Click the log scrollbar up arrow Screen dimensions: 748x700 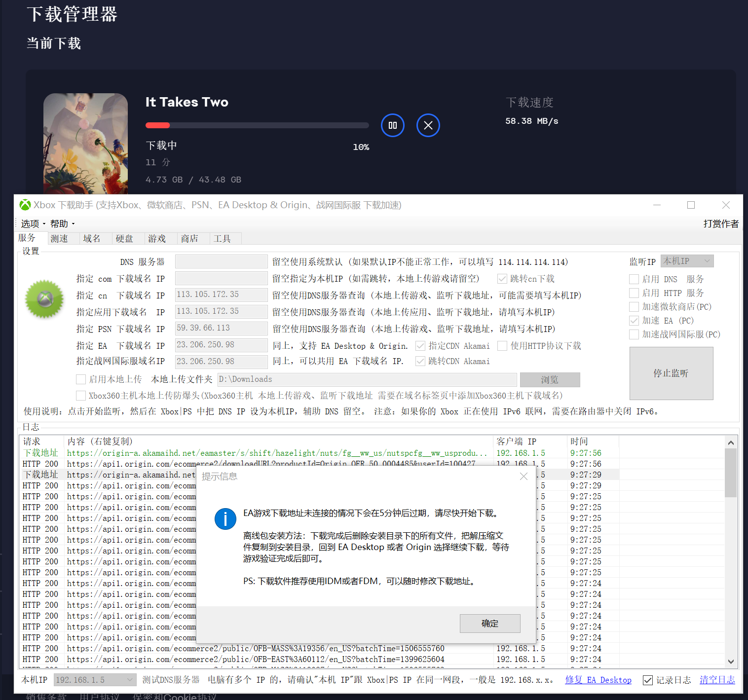click(x=731, y=442)
